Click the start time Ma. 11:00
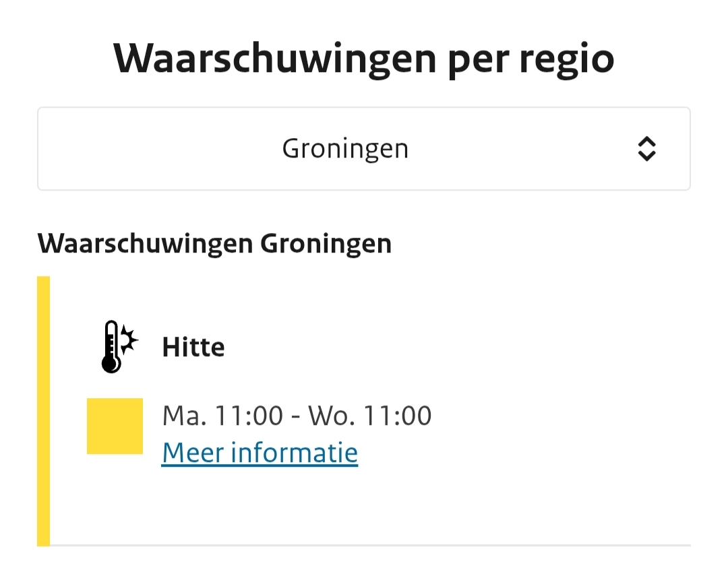 pos(222,416)
